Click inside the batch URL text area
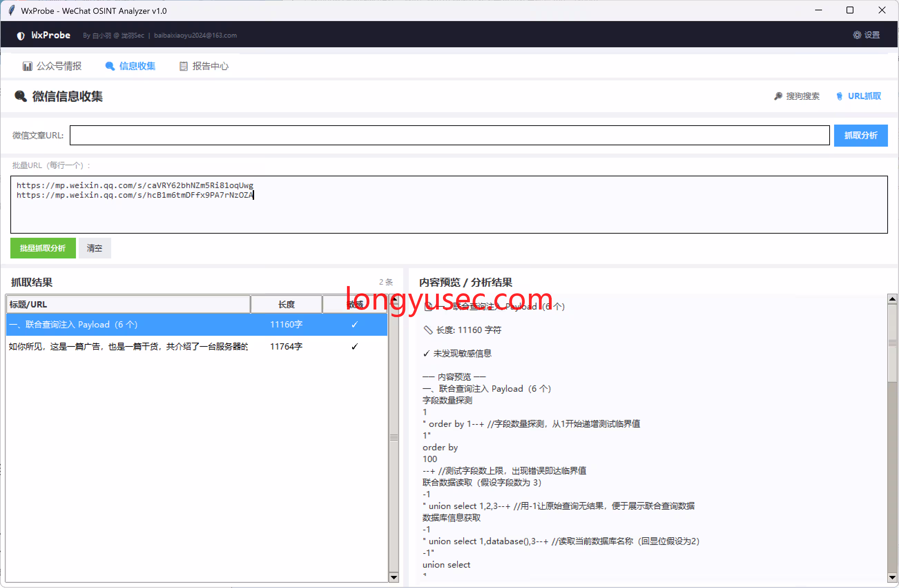Image resolution: width=899 pixels, height=588 pixels. [449, 204]
